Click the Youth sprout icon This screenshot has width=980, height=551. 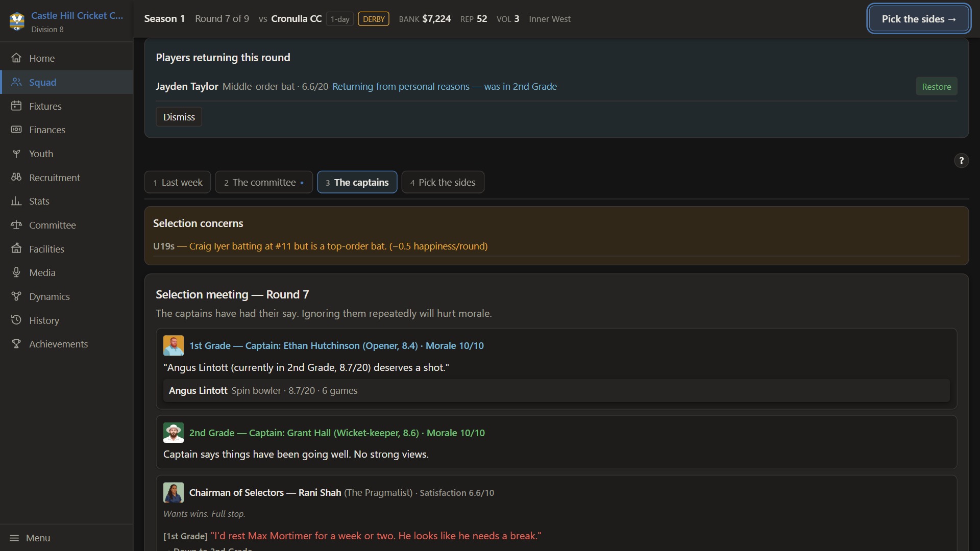point(16,154)
